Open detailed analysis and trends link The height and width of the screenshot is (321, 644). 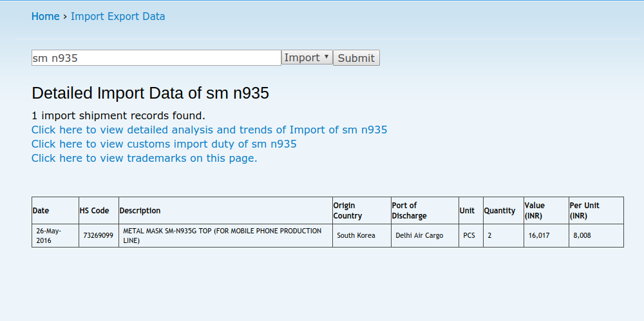209,130
